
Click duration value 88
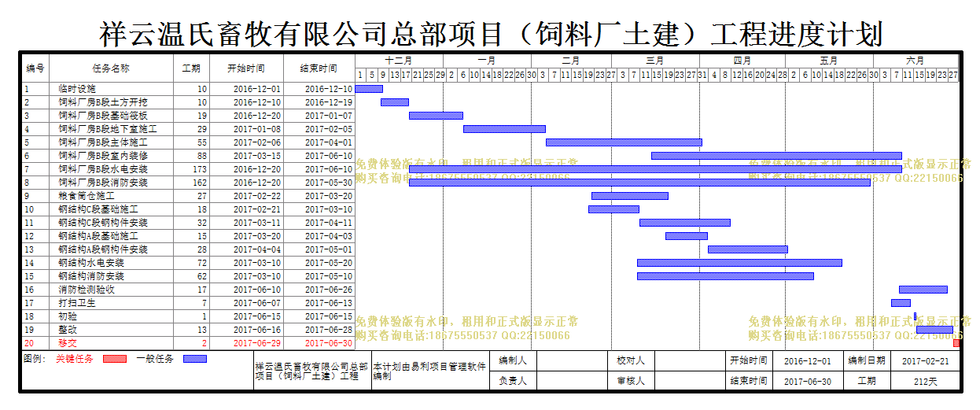coord(202,157)
